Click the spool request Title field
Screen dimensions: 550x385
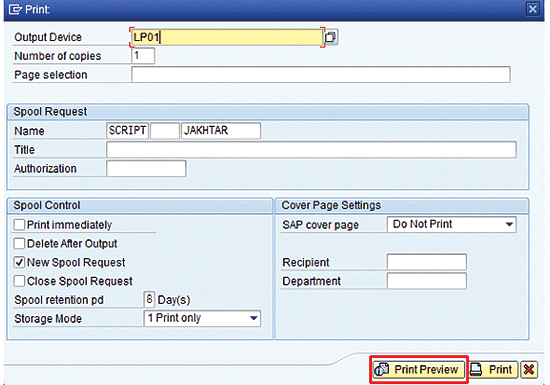pos(311,150)
